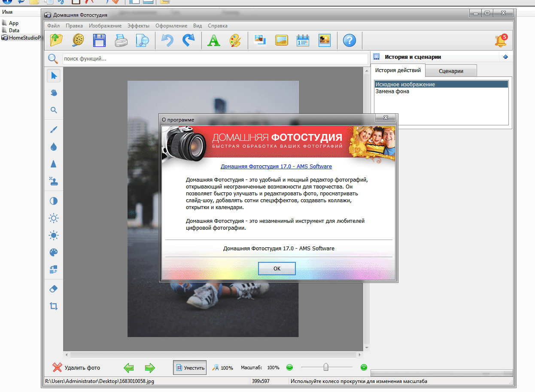This screenshot has height=392, width=535.
Task: Open notifications bell with badge 5
Action: (501, 40)
